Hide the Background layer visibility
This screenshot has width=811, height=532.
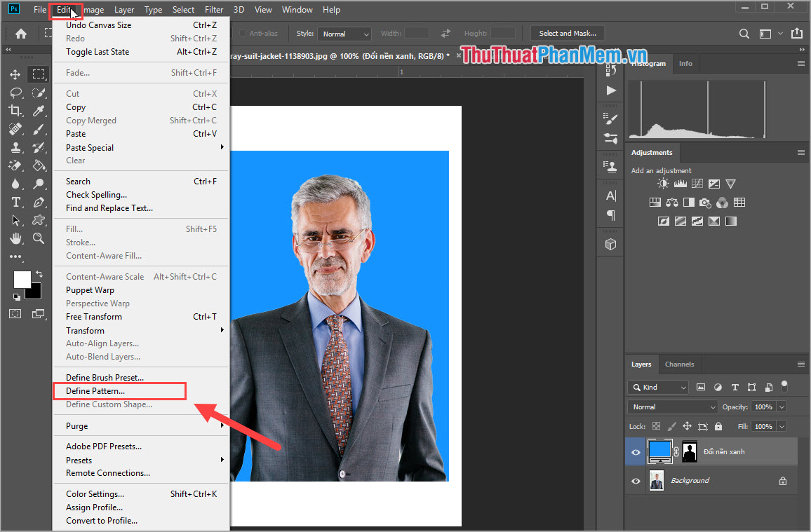(x=635, y=480)
